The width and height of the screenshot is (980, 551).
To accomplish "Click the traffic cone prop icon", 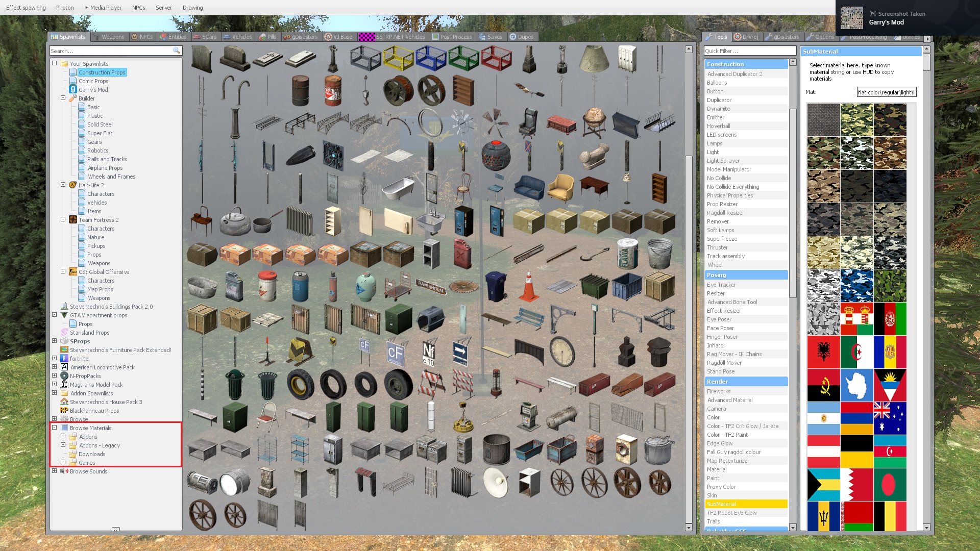I will (529, 287).
